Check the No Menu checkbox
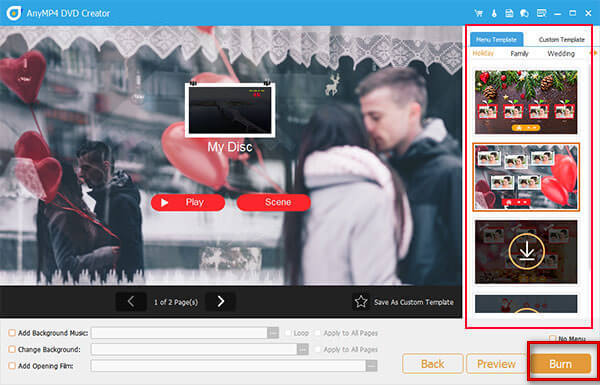 pos(552,338)
